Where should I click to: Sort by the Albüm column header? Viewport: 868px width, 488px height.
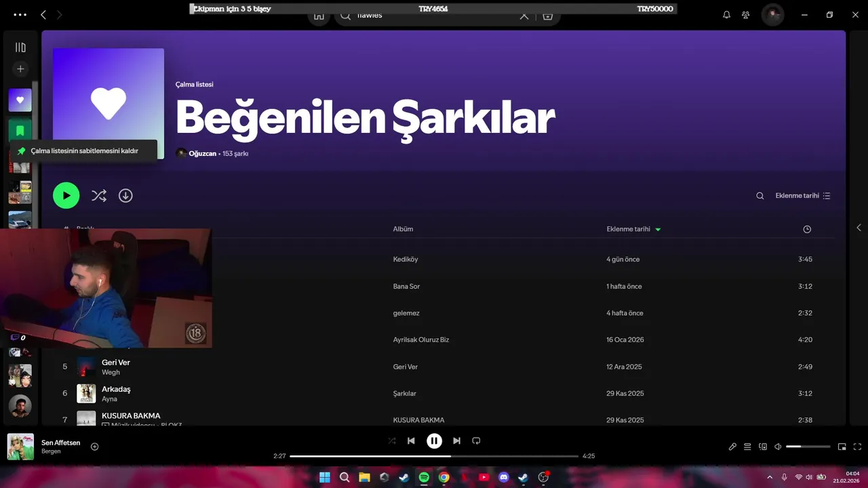click(403, 229)
